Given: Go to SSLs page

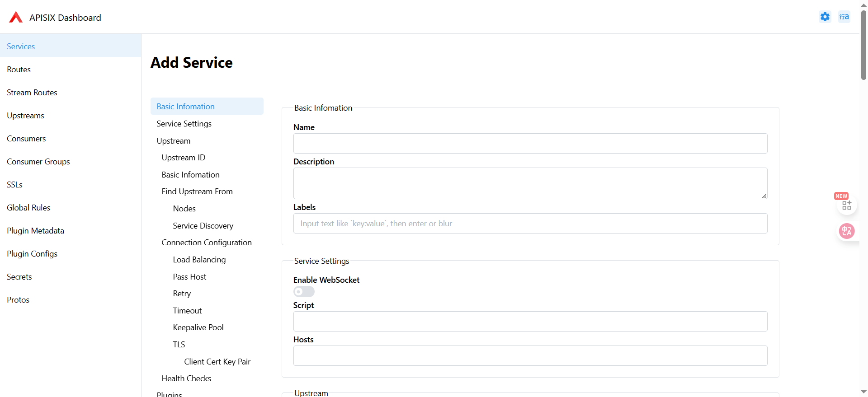Looking at the screenshot, I should point(71,184).
